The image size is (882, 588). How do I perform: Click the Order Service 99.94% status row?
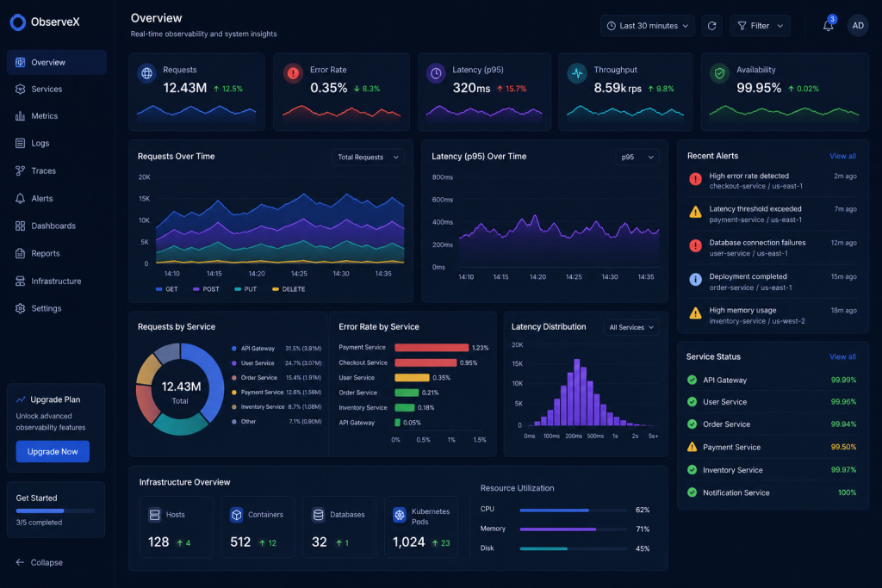pyautogui.click(x=772, y=424)
